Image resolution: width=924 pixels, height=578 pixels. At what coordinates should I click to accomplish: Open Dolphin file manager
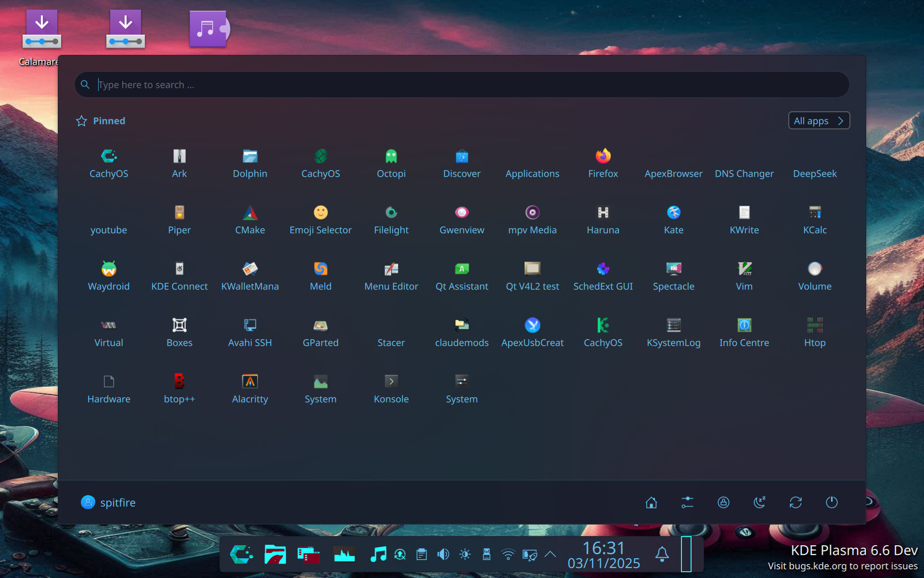250,164
